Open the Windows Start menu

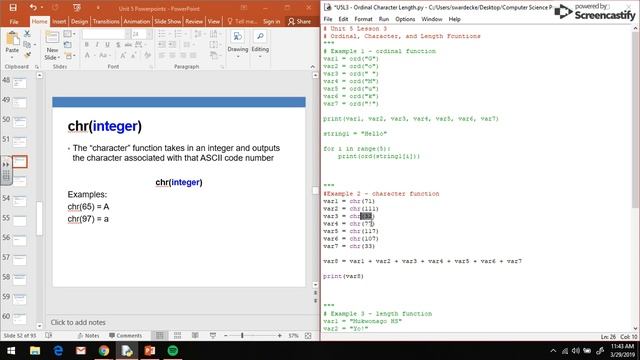point(11,351)
